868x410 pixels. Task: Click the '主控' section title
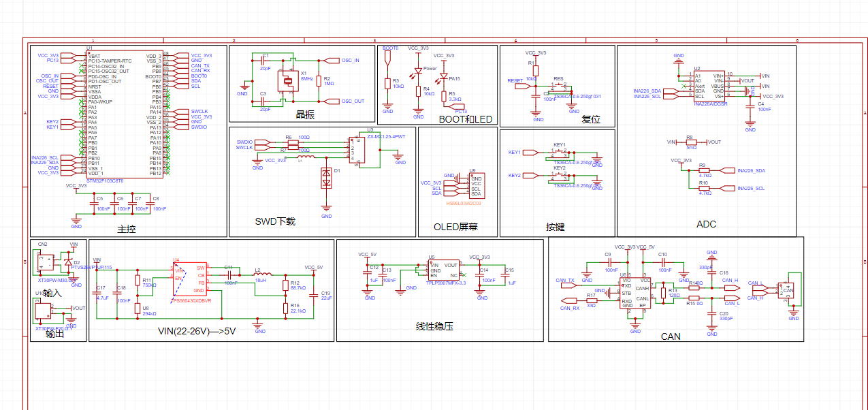[127, 229]
